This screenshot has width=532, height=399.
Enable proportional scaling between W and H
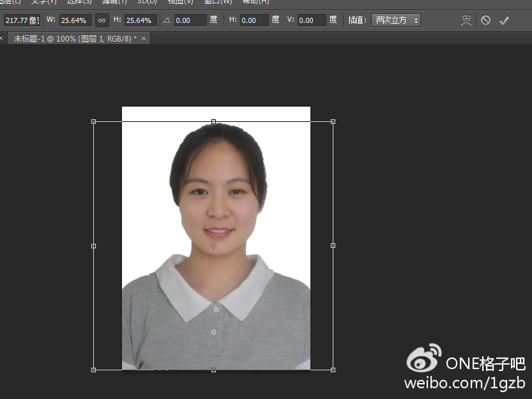[x=102, y=20]
